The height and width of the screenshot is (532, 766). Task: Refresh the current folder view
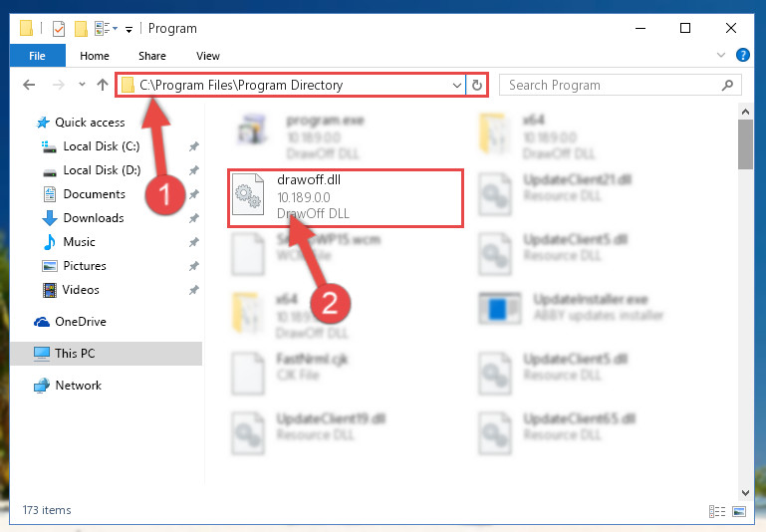[x=477, y=85]
